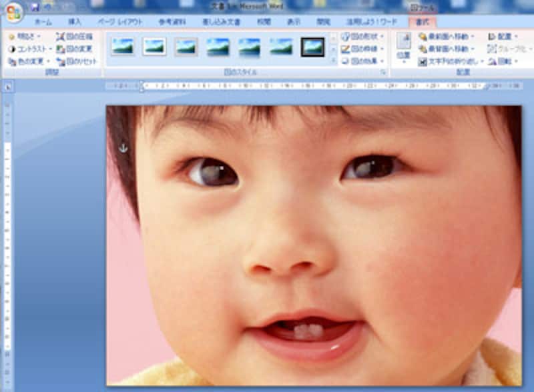Click 図の圧縮 (Compress Pictures) icon
534x392 pixels.
click(x=74, y=36)
